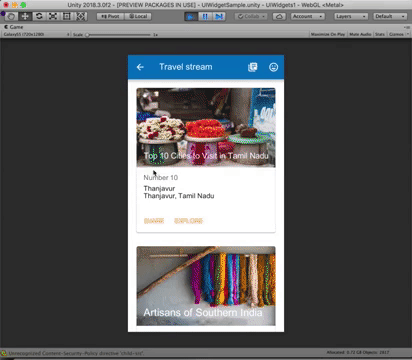This screenshot has width=412, height=360.
Task: Click the Content-Security-Policy status message
Action: click(x=76, y=353)
